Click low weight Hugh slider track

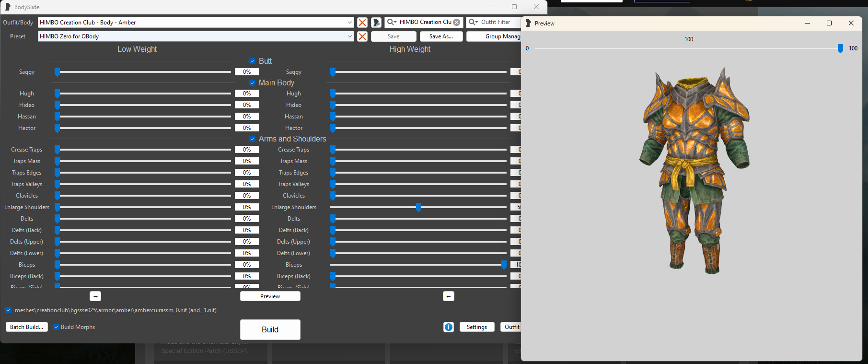(143, 94)
